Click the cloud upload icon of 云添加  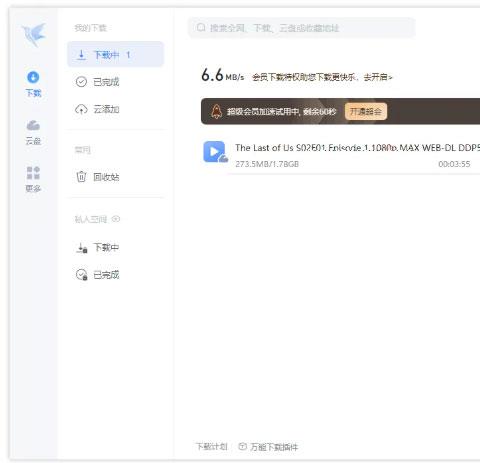click(x=81, y=109)
